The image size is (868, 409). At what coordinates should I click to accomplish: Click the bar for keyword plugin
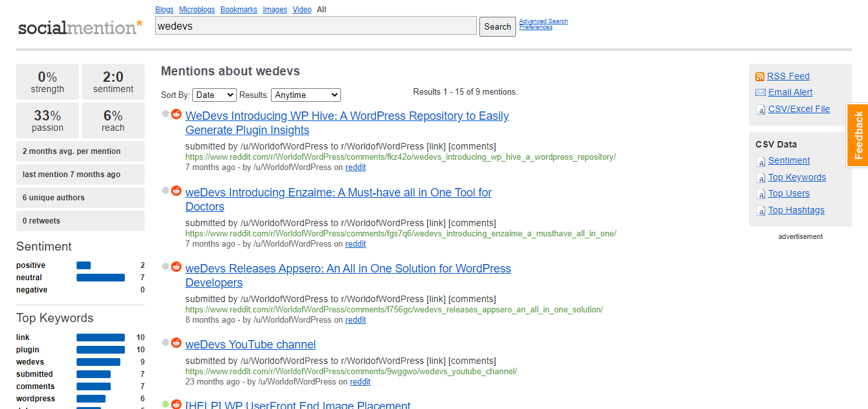100,350
